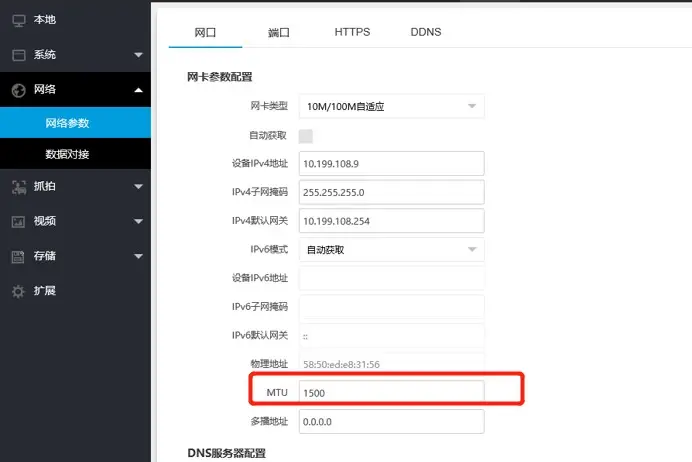692x462 pixels.
Task: Select 数据对接 in the sidebar
Action: click(x=67, y=154)
